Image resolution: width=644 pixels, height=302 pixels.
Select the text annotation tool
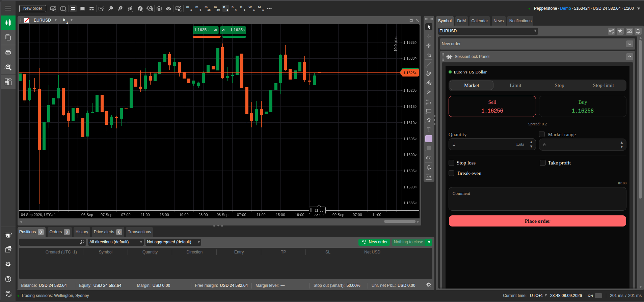point(429,129)
